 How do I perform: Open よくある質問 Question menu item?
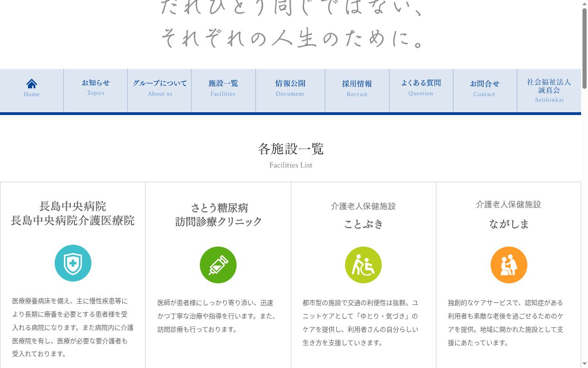click(421, 91)
